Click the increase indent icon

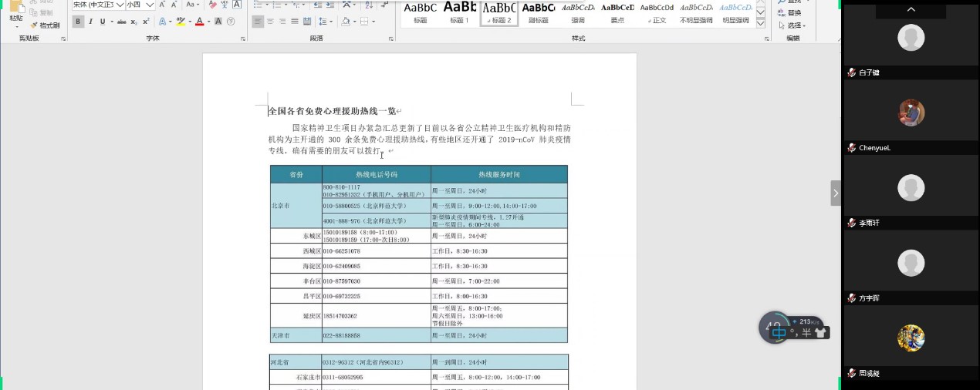(329, 5)
